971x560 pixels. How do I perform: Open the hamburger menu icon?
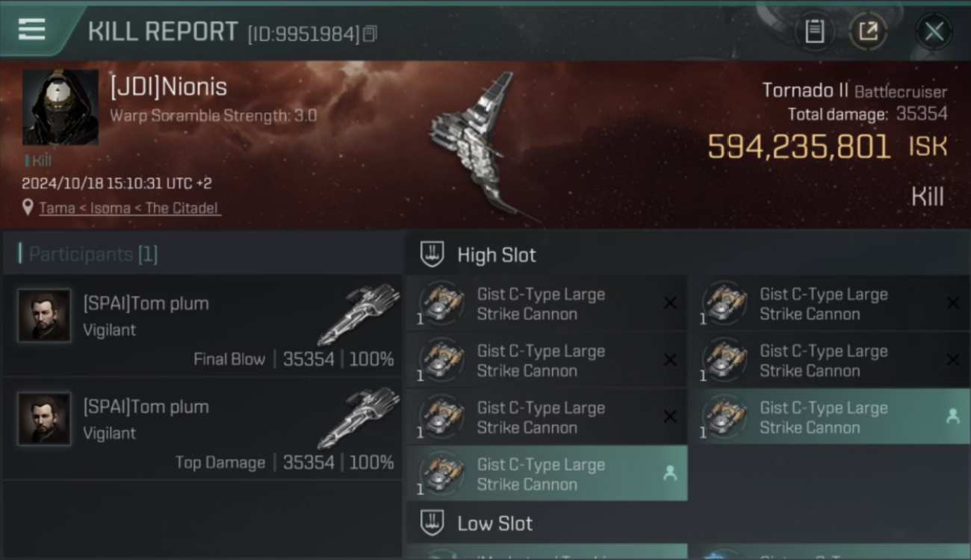31,30
